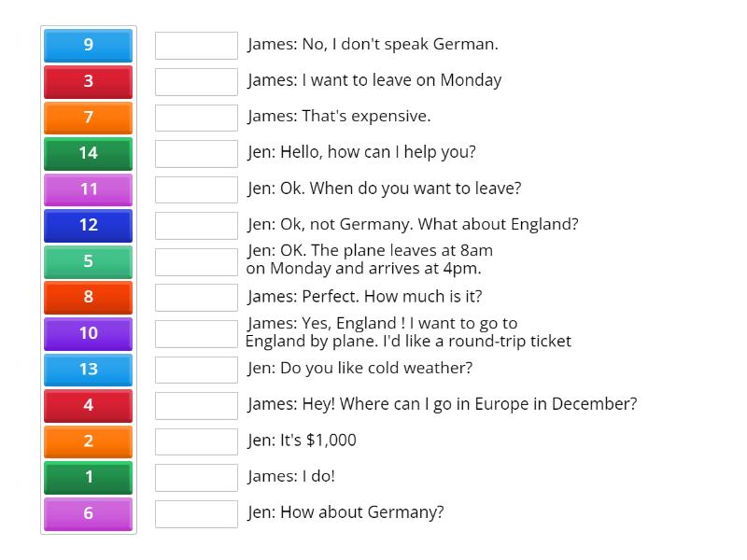This screenshot has width=747, height=560.
Task: Select the red-orange number 8 tile
Action: pos(88,297)
